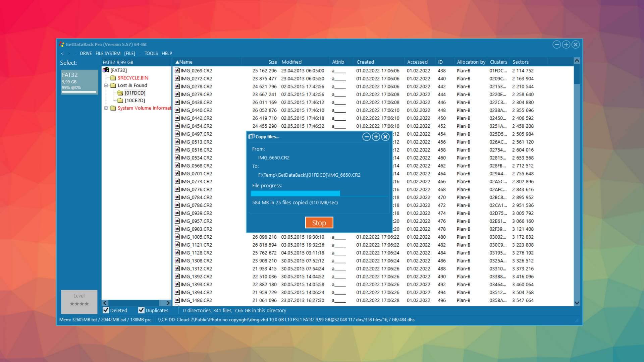Sort file list by Sectors column

point(528,62)
